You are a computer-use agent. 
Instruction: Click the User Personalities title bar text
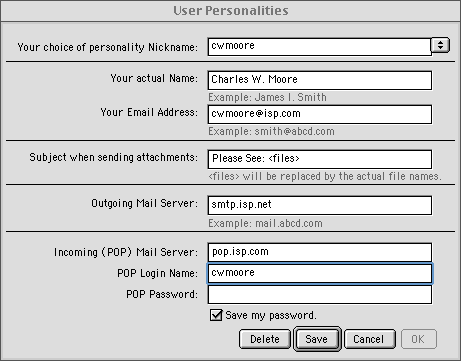(x=231, y=11)
